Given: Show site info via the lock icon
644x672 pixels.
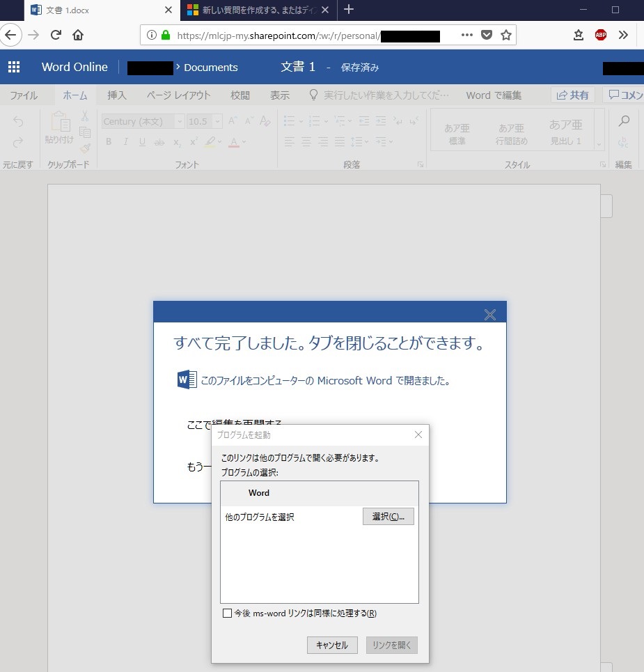Looking at the screenshot, I should (x=166, y=35).
